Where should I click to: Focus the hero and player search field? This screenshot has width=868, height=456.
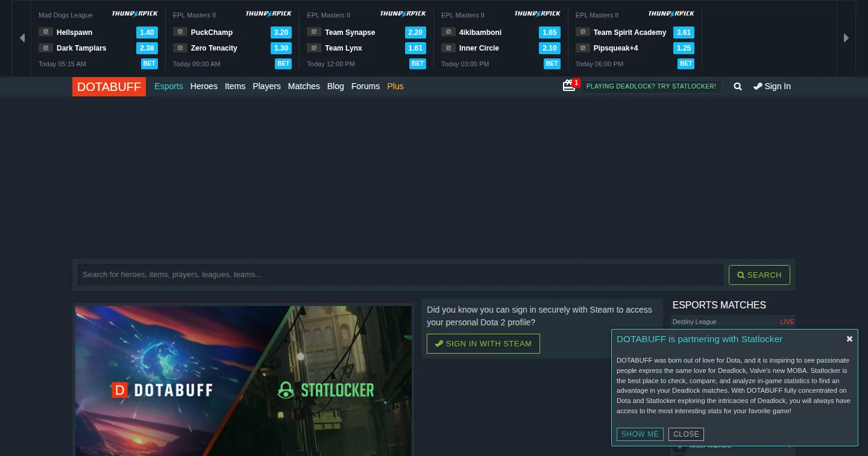400,275
